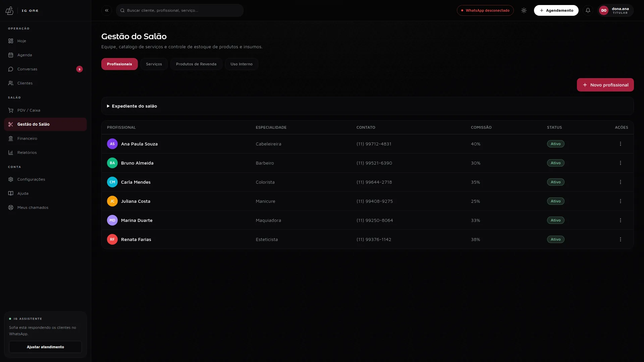Open Meus chamados support icon
The image size is (644, 362).
tap(11, 207)
